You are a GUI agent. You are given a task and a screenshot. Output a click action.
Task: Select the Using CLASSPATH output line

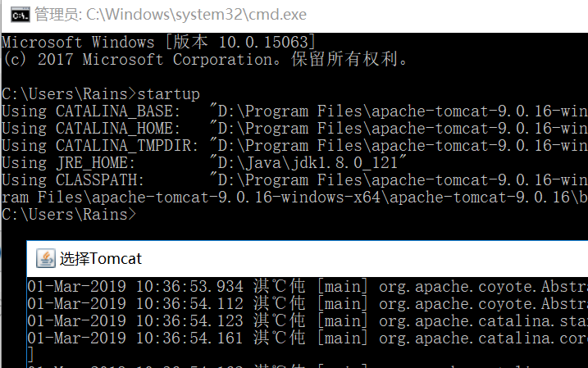tap(294, 180)
